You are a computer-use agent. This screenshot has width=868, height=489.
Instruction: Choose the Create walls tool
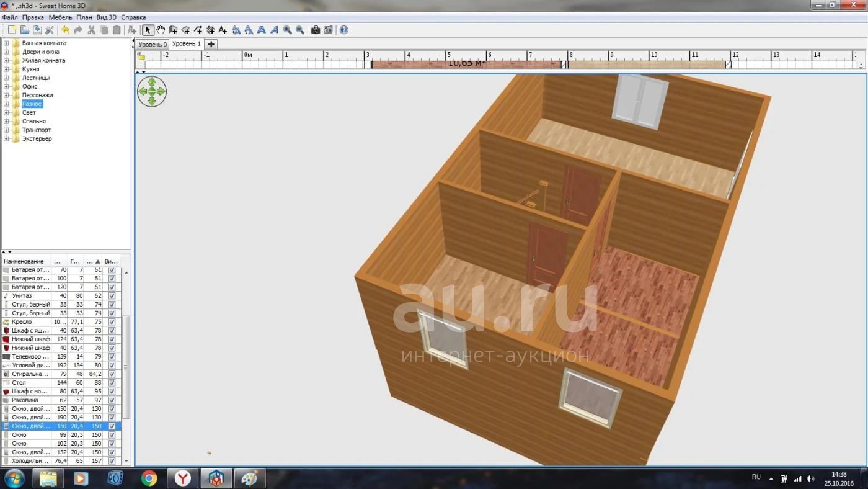[173, 30]
